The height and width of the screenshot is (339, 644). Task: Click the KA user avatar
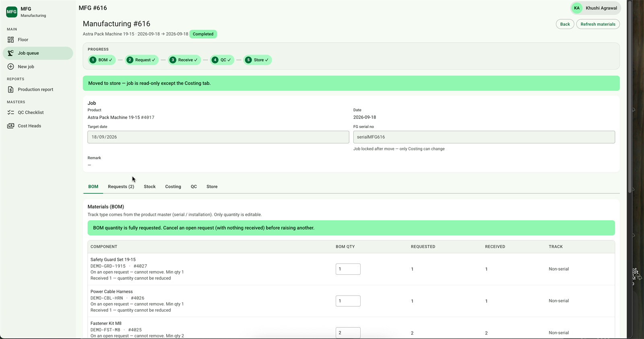pyautogui.click(x=577, y=8)
